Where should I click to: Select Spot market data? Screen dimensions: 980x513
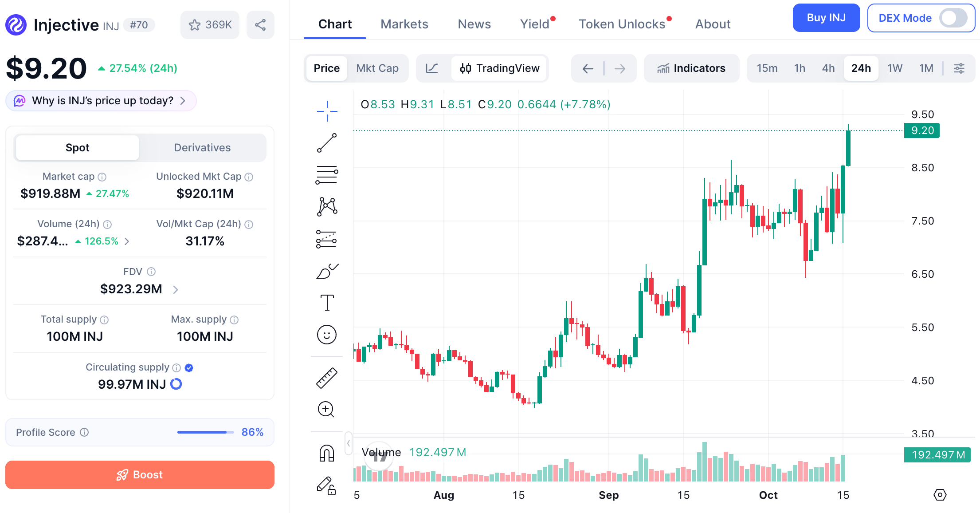[x=77, y=148]
